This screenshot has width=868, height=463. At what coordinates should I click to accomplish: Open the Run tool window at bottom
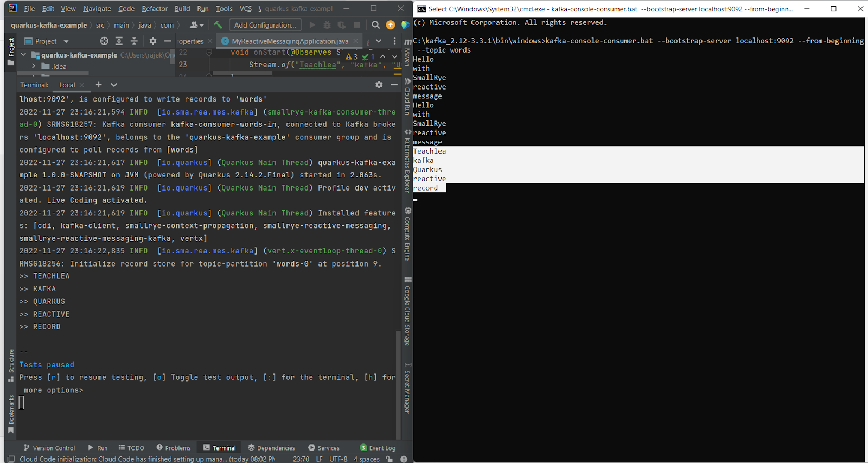pyautogui.click(x=98, y=448)
